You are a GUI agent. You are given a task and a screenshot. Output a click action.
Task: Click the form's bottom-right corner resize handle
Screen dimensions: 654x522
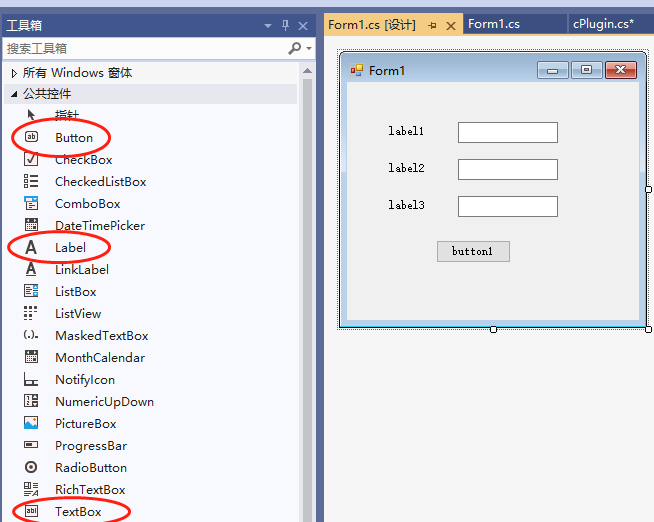649,329
